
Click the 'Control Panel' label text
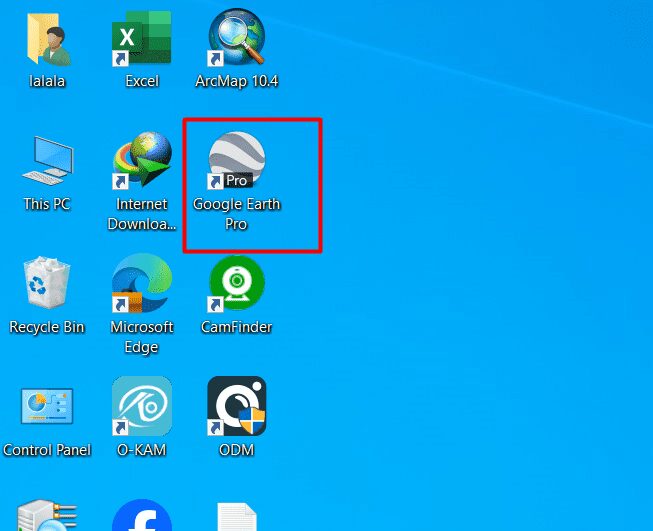[47, 450]
